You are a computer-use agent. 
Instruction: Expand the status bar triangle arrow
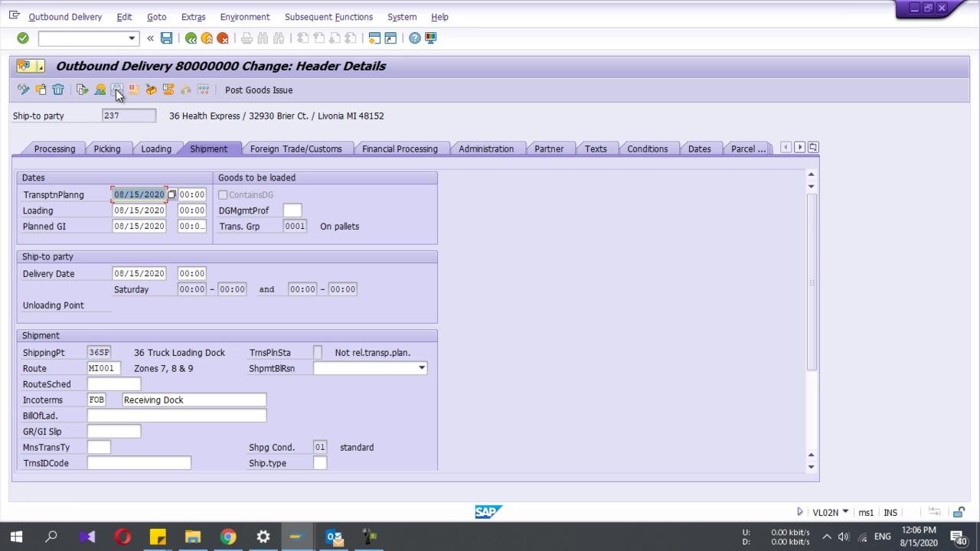800,512
